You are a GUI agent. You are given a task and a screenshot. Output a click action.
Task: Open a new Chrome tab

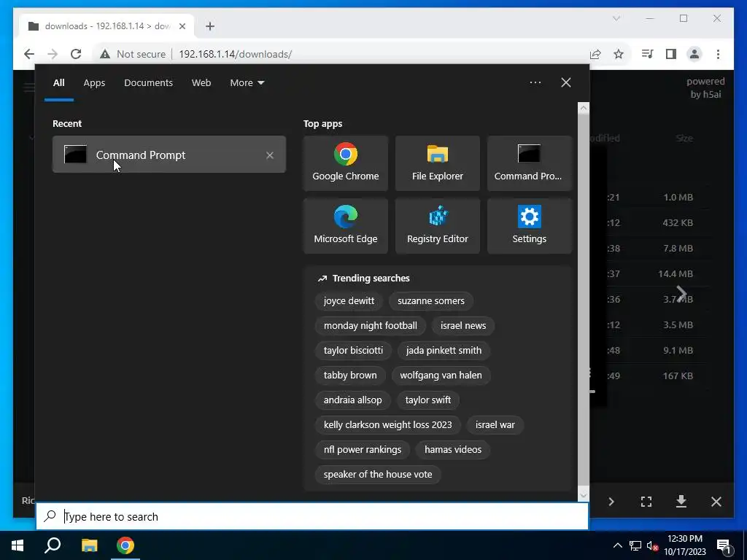209,26
